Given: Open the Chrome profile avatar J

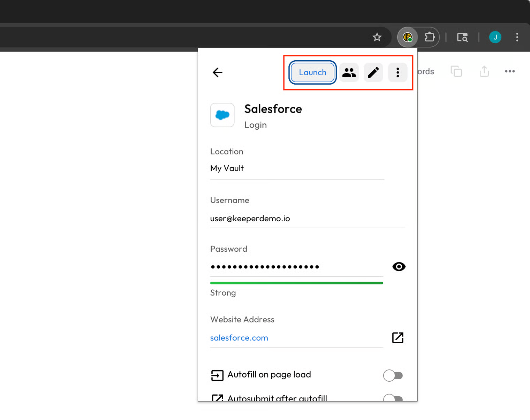Looking at the screenshot, I should (x=495, y=37).
